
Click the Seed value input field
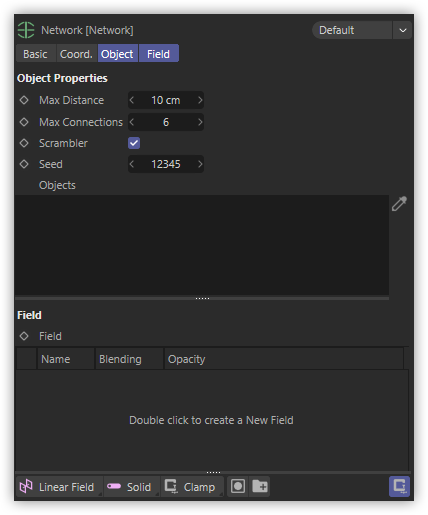[166, 164]
